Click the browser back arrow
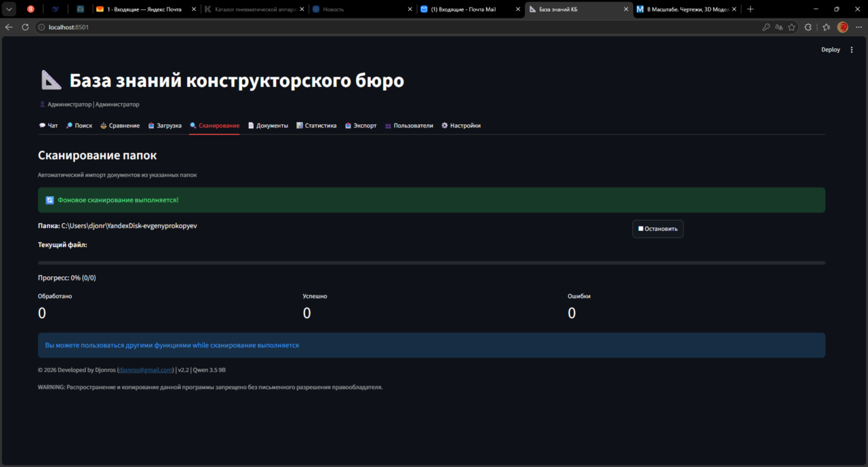This screenshot has width=868, height=467. coord(9,27)
